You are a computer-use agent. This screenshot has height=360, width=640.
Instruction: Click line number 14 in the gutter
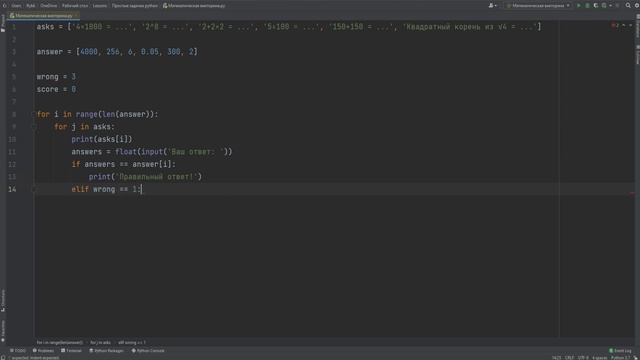[12, 189]
